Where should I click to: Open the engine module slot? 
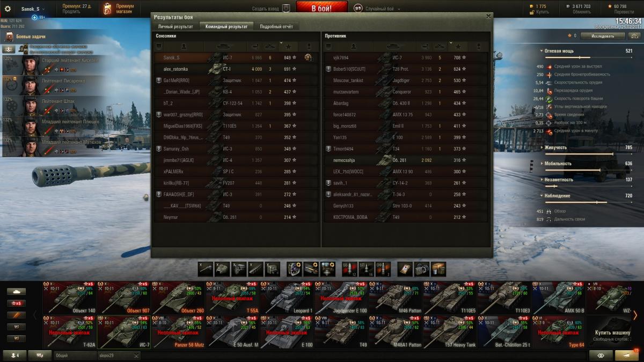(x=239, y=269)
